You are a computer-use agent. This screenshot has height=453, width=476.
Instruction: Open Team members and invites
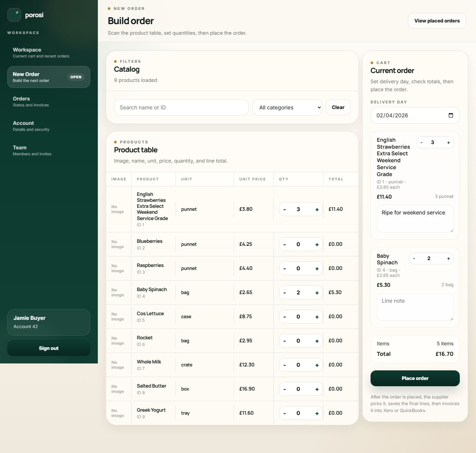coord(49,150)
